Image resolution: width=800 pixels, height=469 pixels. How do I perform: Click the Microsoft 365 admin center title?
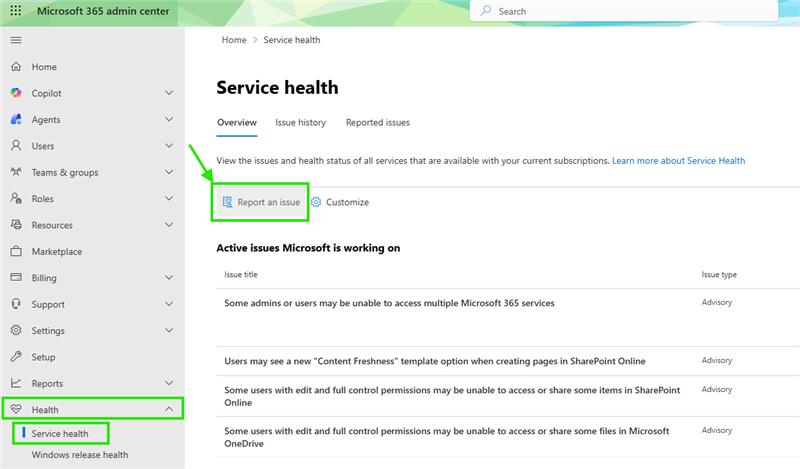click(x=103, y=11)
